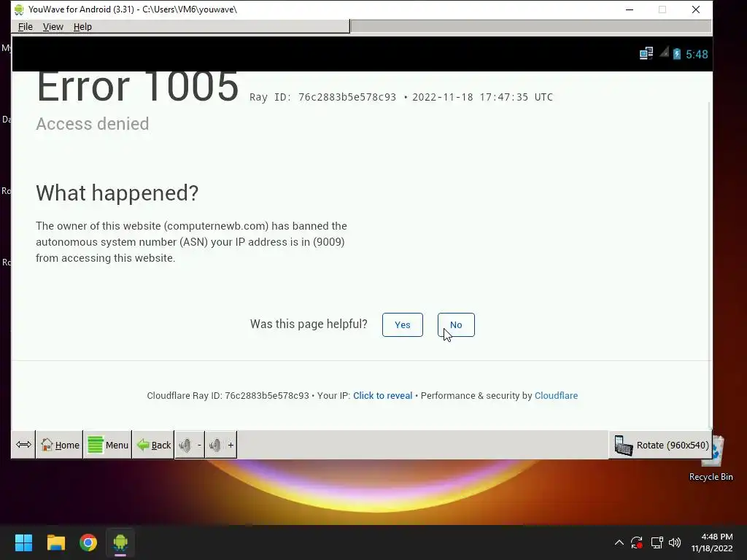Increase the emulator volume
Viewport: 747px width, 560px height.
(x=221, y=445)
